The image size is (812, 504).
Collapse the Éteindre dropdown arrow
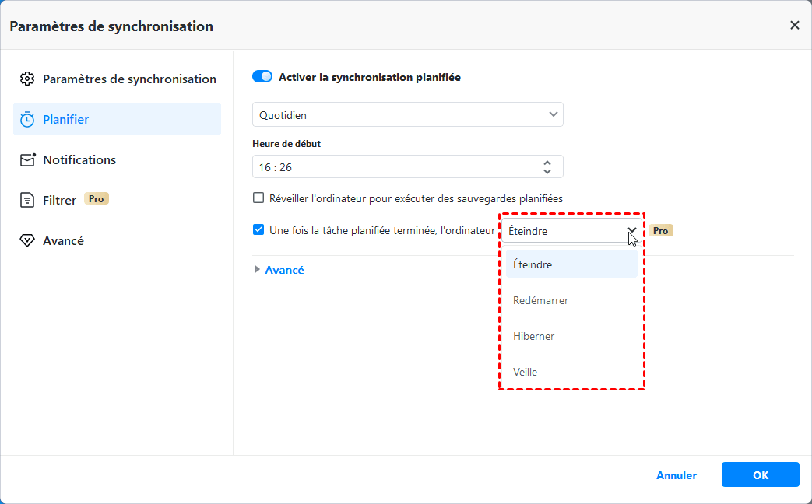point(631,231)
